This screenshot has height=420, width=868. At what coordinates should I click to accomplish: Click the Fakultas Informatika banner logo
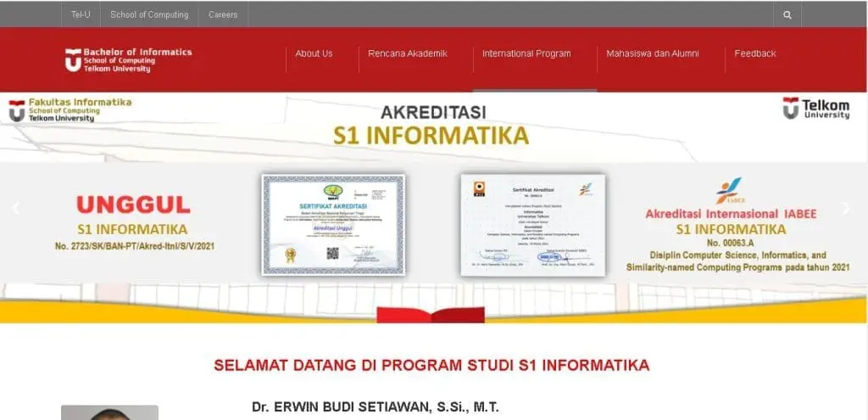point(70,109)
